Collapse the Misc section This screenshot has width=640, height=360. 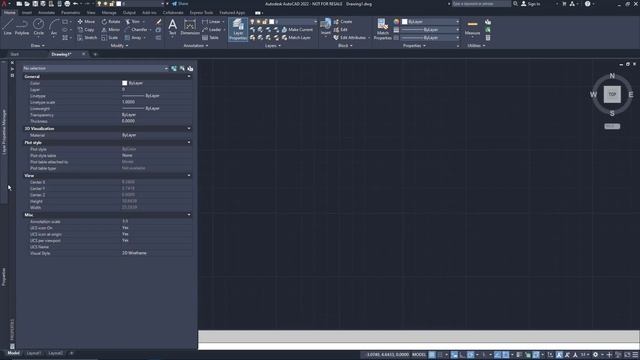(189, 215)
